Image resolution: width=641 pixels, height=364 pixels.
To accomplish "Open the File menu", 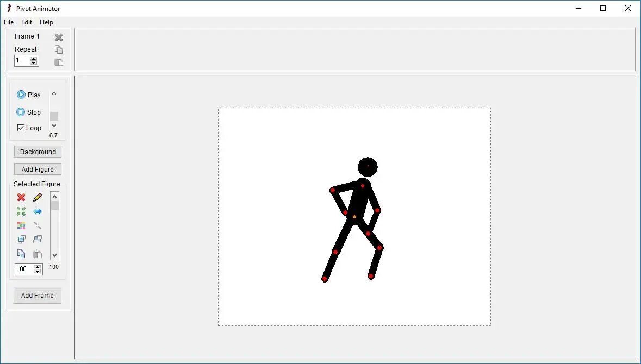I will click(x=9, y=22).
